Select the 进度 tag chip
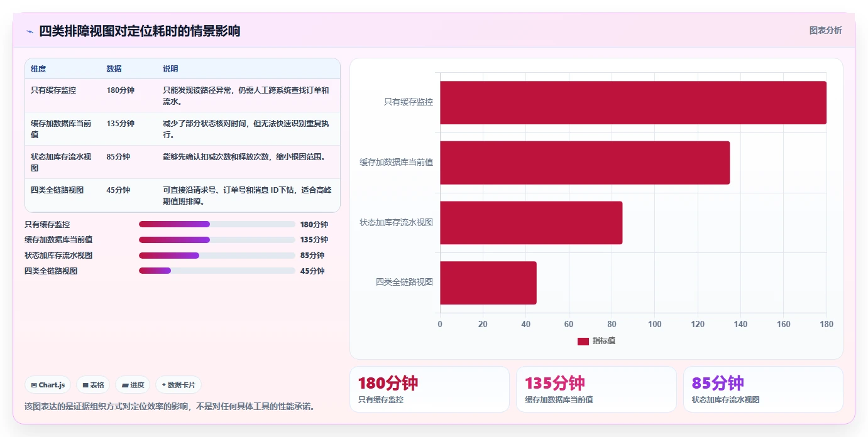 (133, 385)
